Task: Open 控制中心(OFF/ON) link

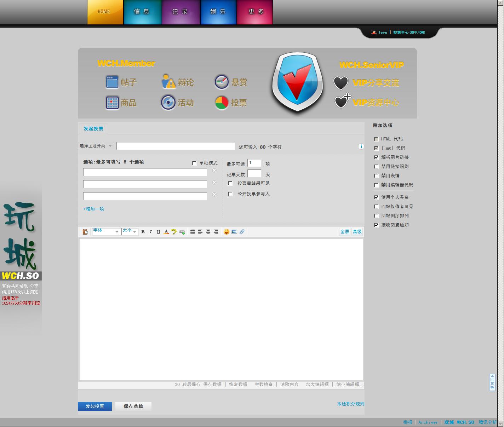Action: pyautogui.click(x=409, y=33)
